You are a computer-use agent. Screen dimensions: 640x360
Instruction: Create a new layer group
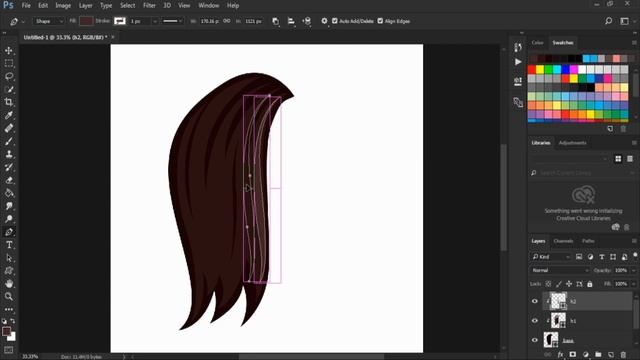click(598, 354)
